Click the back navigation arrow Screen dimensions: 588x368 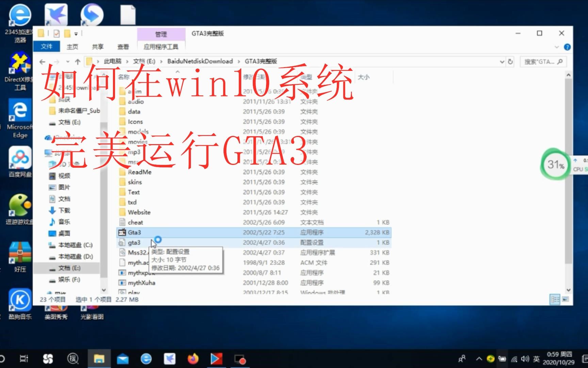tap(42, 61)
